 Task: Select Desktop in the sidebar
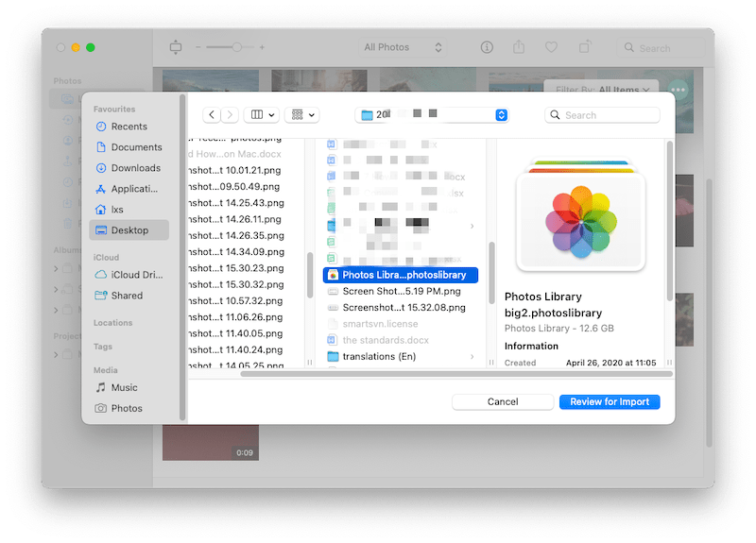(129, 229)
